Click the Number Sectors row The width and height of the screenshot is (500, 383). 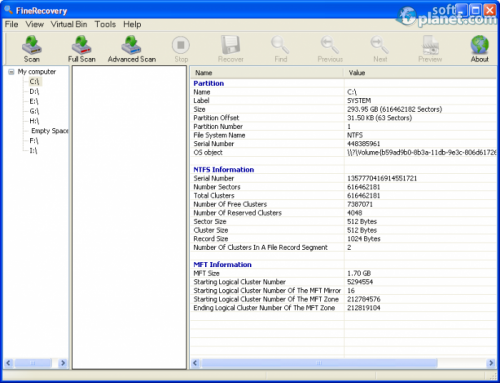pos(343,187)
